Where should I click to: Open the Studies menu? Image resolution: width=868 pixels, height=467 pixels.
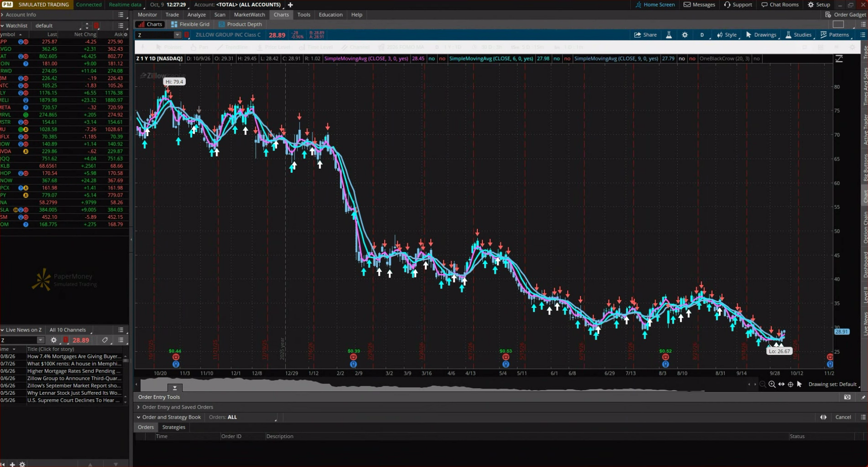coord(798,35)
